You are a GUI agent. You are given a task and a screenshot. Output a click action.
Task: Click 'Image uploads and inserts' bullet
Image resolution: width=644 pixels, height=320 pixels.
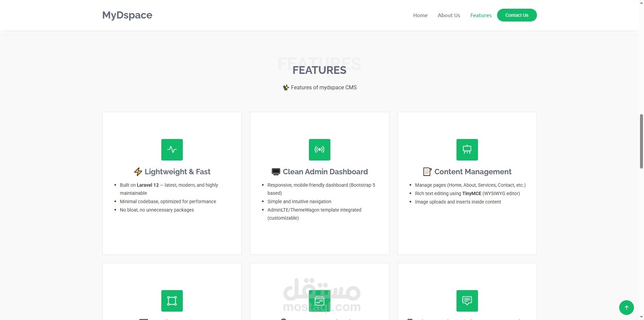point(458,202)
